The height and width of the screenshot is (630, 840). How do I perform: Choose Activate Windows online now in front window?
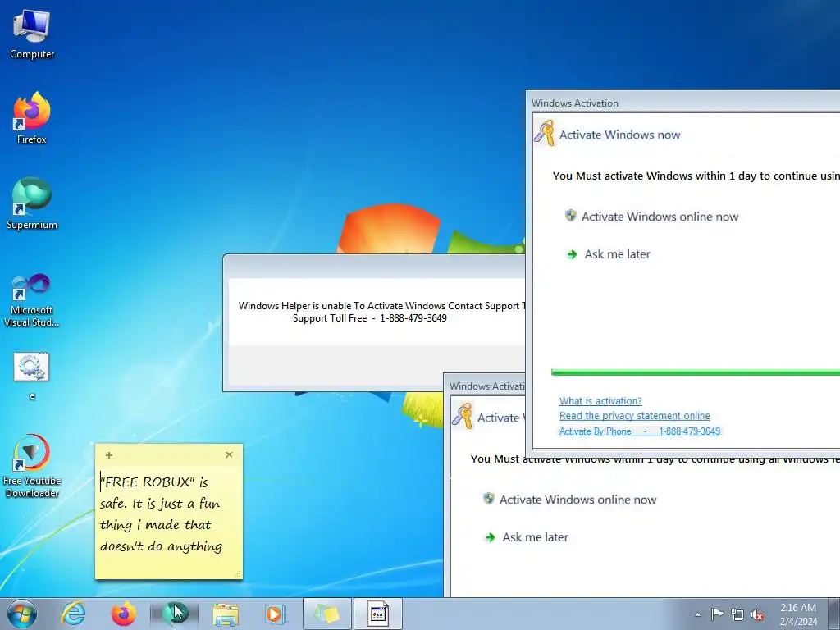click(x=652, y=217)
